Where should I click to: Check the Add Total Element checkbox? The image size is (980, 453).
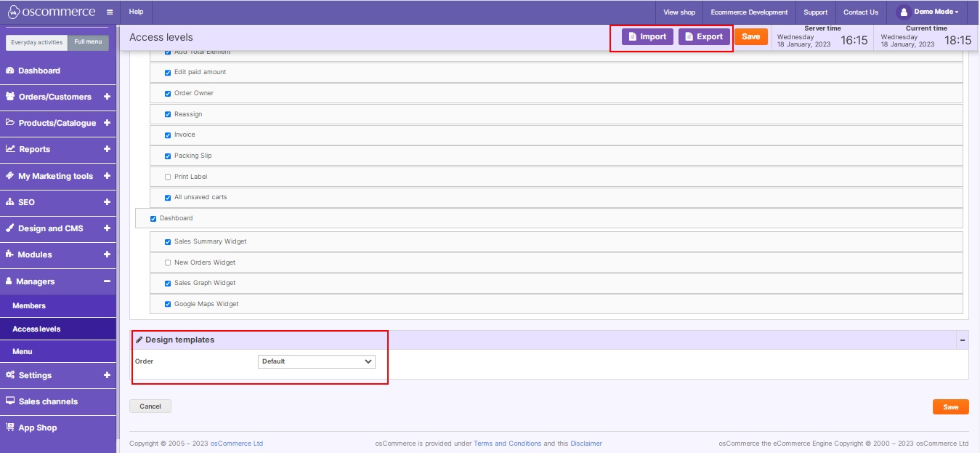pos(168,52)
